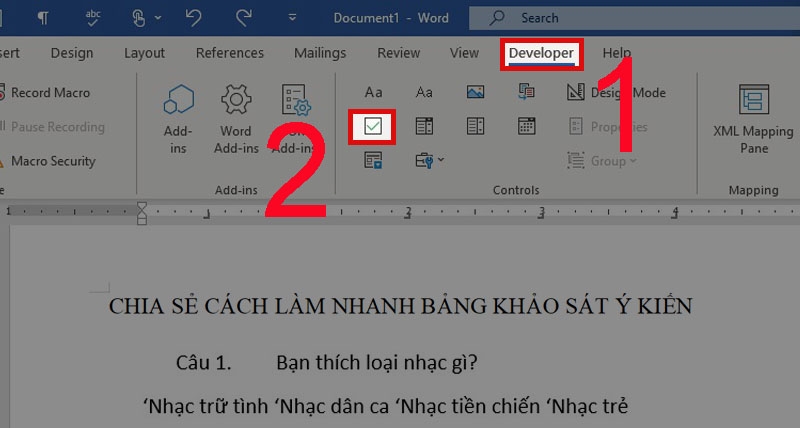The image size is (800, 428).
Task: Open the Layout tab
Action: tap(144, 53)
